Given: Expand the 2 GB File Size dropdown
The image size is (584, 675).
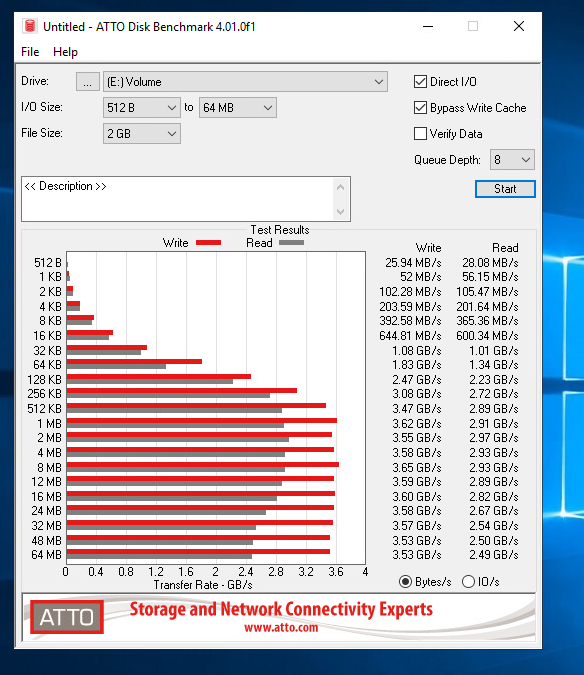Looking at the screenshot, I should point(142,134).
